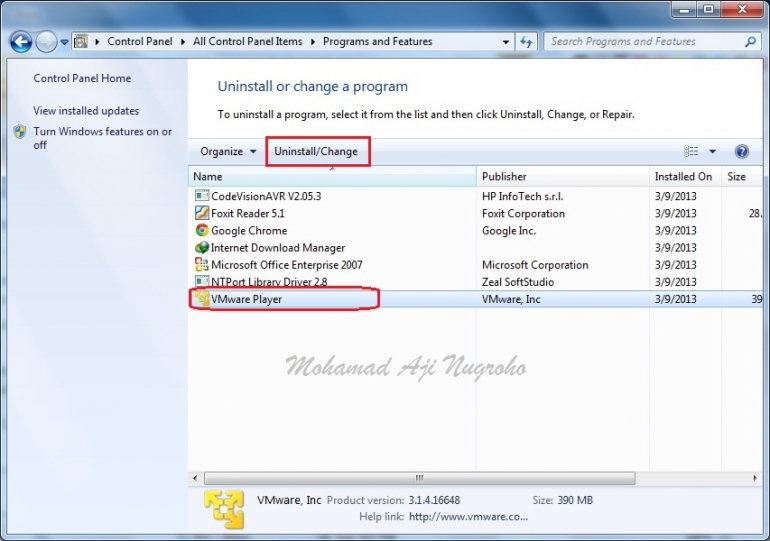
Task: Select NTPort Library Driver 2.8 name
Action: (x=269, y=282)
